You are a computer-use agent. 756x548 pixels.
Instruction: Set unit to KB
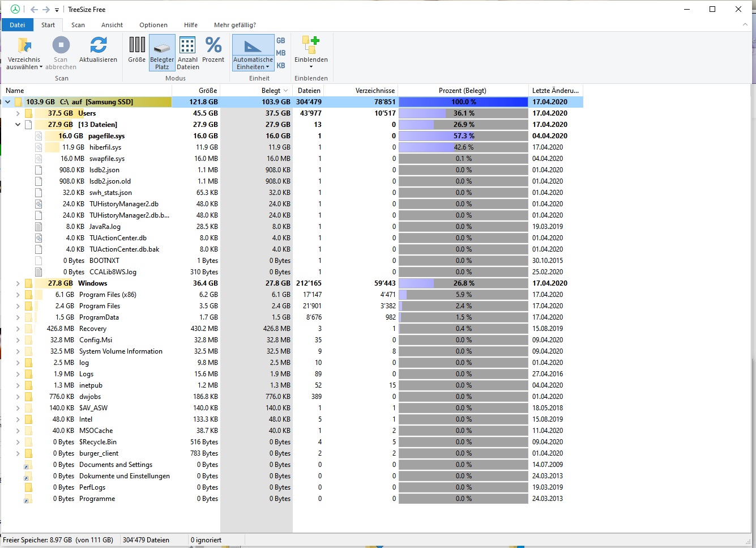281,66
